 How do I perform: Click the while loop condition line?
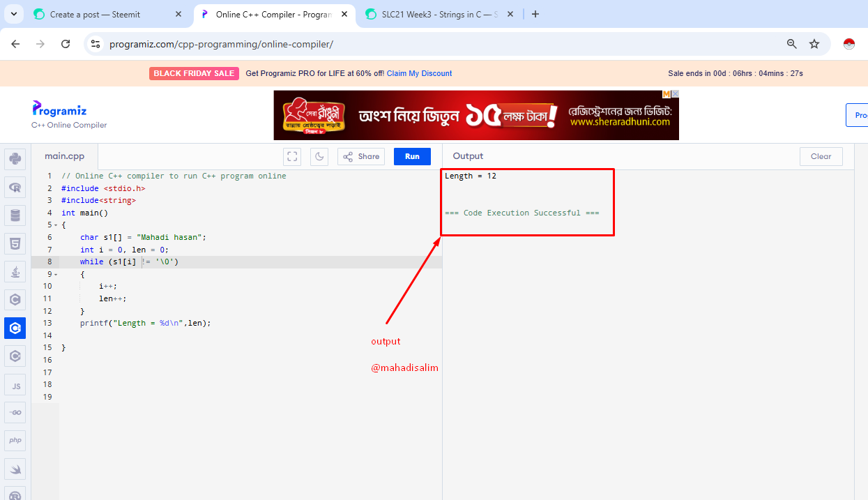[x=129, y=262]
